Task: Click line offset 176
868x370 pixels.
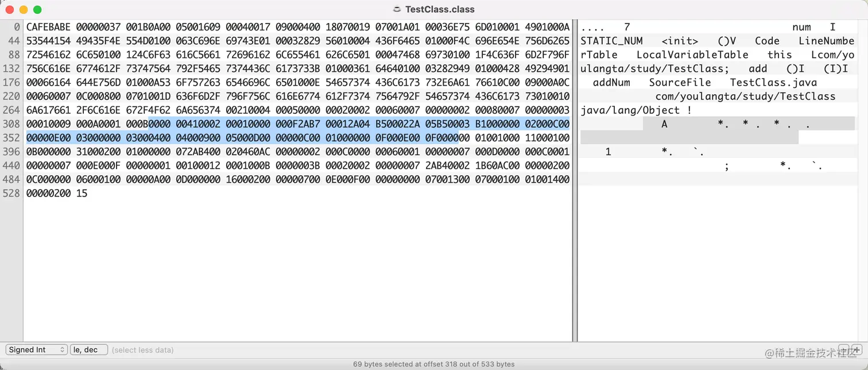Action: pos(12,83)
